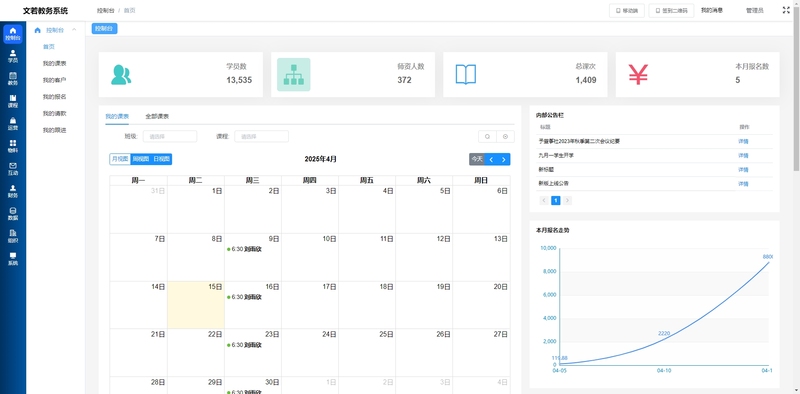The width and height of the screenshot is (800, 394).
Task: Select the 月视图 month view toggle
Action: (x=120, y=159)
